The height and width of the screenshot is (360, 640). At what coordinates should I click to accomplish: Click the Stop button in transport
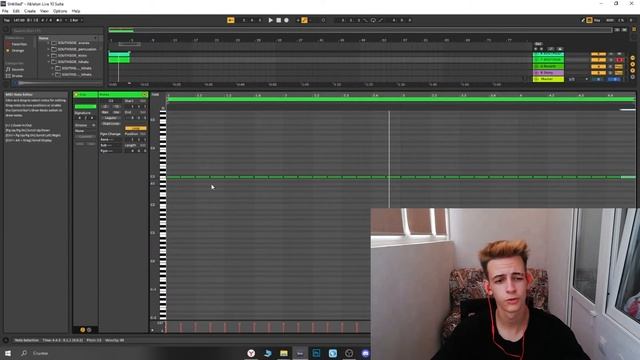tap(278, 20)
